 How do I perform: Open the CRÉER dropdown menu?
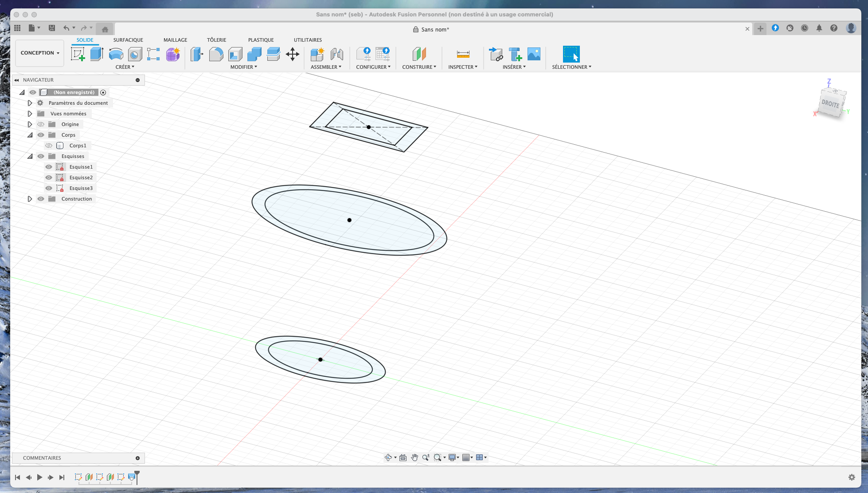[125, 67]
